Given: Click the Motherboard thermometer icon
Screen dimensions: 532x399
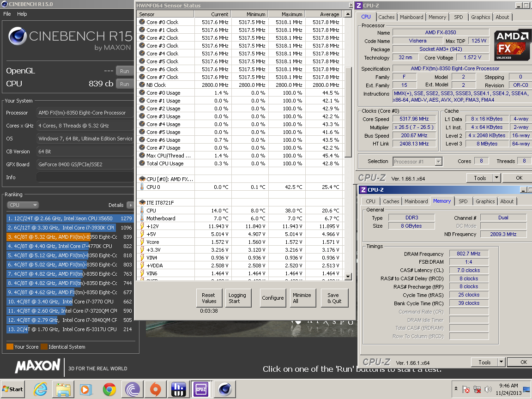Looking at the screenshot, I should point(142,218).
